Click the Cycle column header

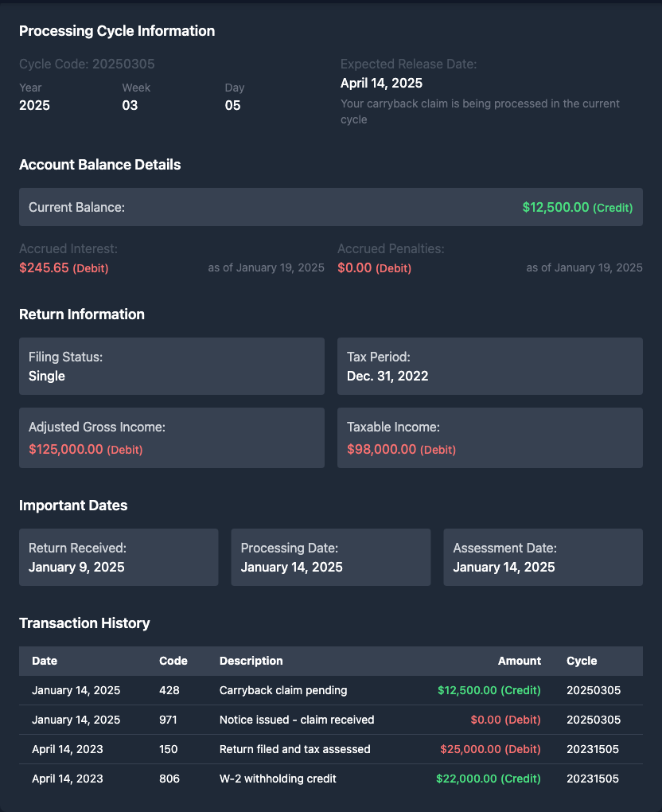tap(581, 661)
